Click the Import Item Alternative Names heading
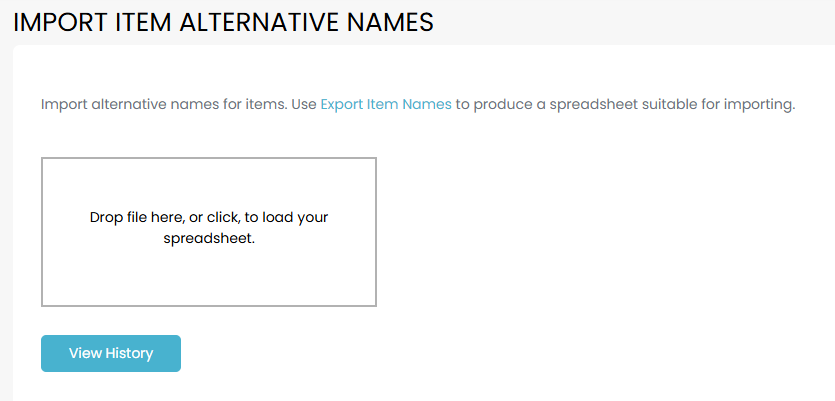The height and width of the screenshot is (401, 835). click(x=223, y=23)
